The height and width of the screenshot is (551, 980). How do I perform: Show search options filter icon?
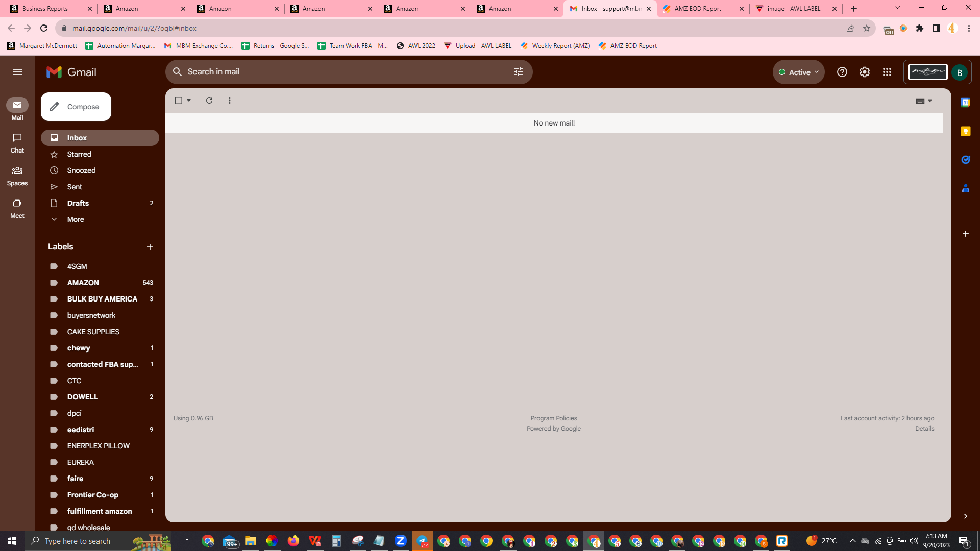tap(519, 72)
